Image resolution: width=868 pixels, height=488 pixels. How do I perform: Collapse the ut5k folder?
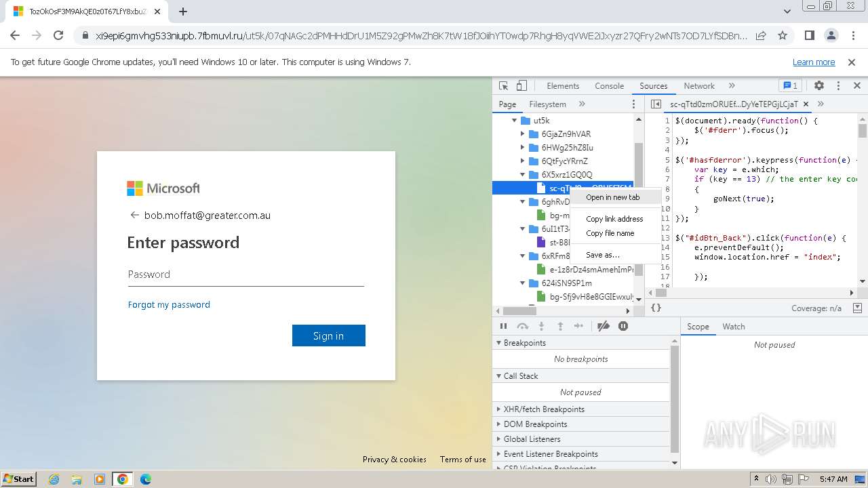513,121
